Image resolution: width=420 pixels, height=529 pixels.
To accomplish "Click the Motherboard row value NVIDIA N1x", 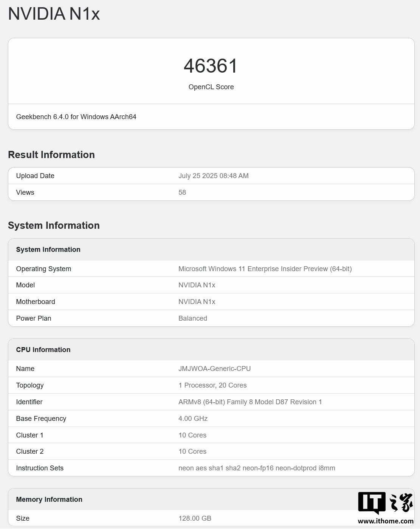I will (x=197, y=302).
